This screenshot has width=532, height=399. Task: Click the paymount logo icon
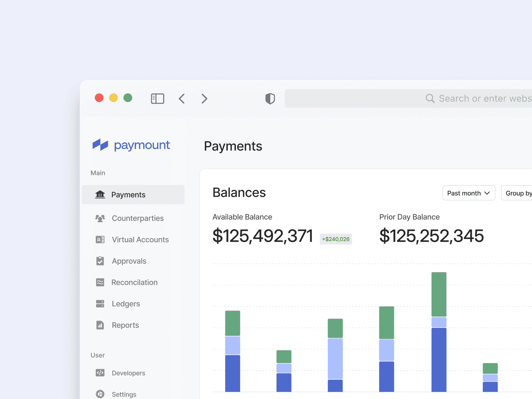tap(100, 145)
